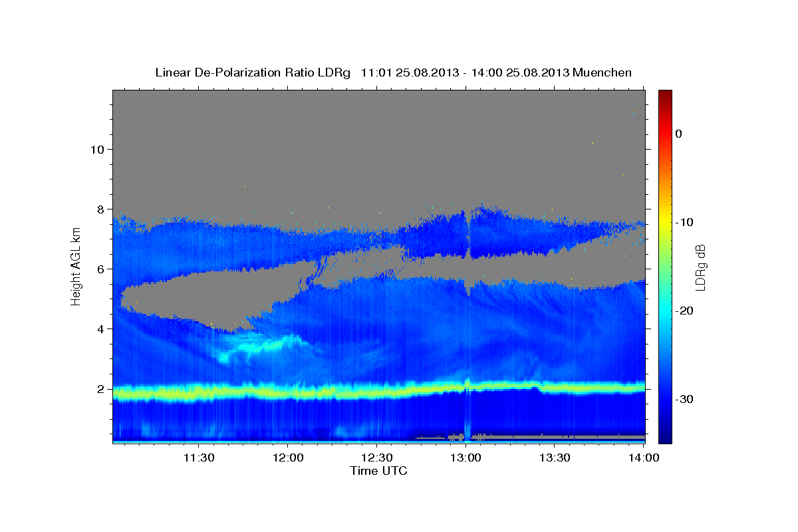Click the 'LDRg dB' colorbar label
This screenshot has width=798, height=532.
tap(700, 267)
